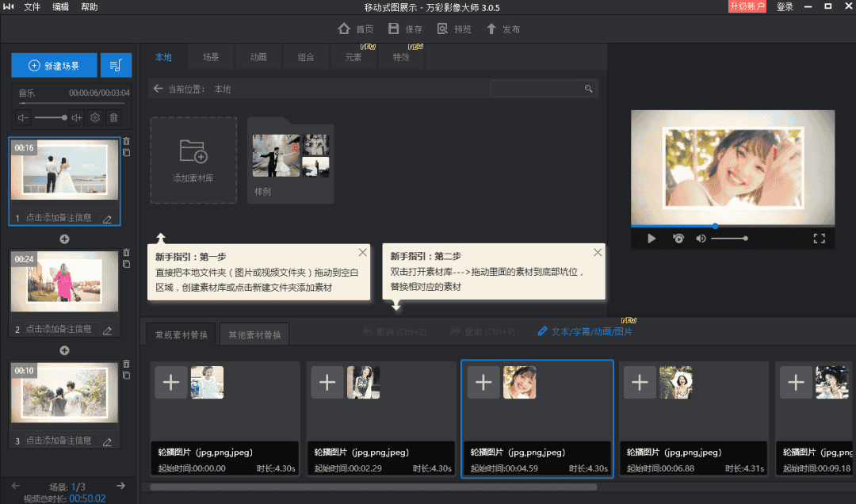Open the music settings gear icon
The image size is (856, 504).
(x=95, y=117)
